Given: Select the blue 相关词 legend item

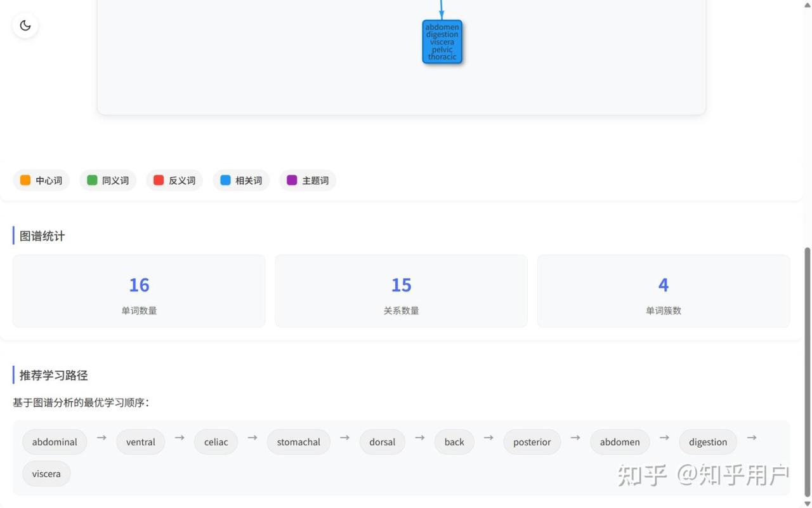Looking at the screenshot, I should tap(241, 180).
